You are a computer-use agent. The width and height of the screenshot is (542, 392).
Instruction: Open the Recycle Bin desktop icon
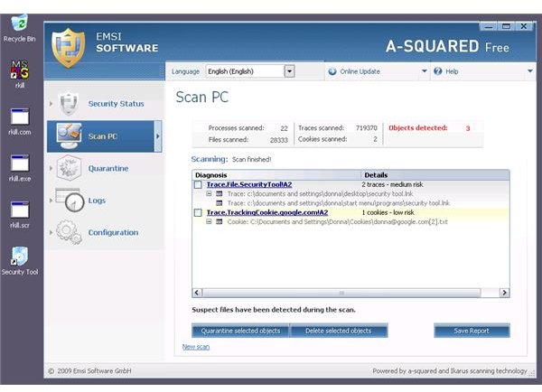tap(19, 23)
